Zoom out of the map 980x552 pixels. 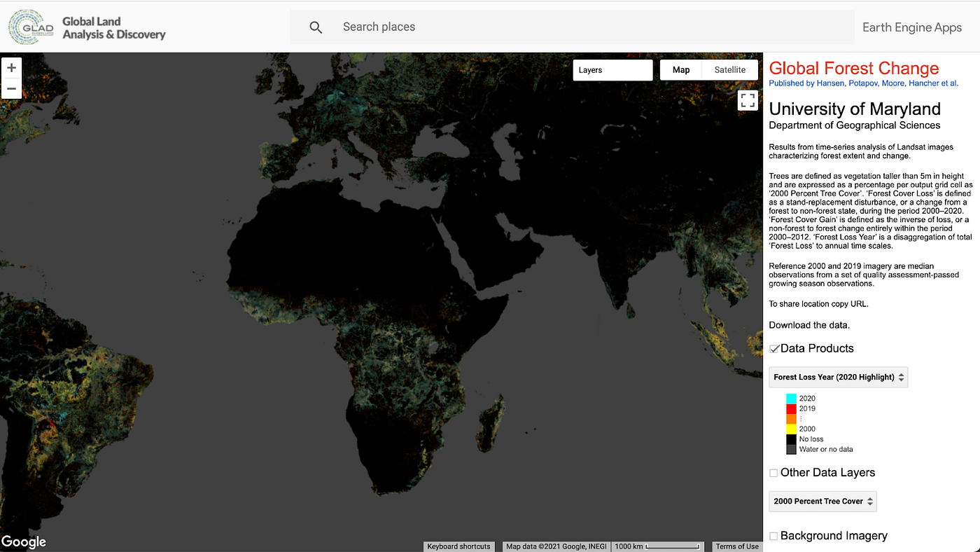pos(11,88)
